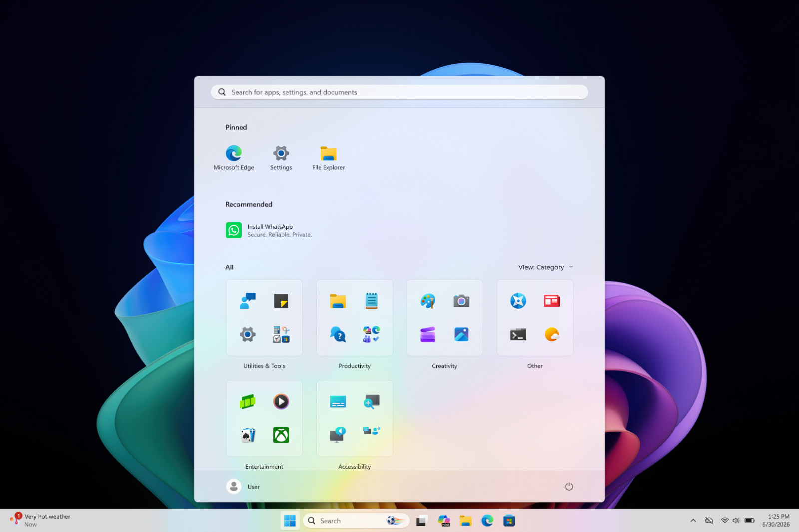Click the Pinned section heading
This screenshot has width=799, height=532.
tap(236, 127)
